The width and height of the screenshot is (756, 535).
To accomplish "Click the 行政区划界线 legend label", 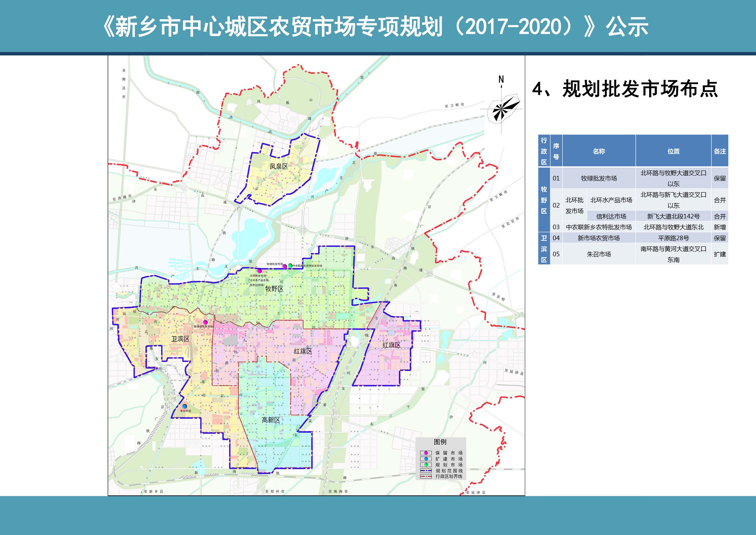I will (x=449, y=476).
